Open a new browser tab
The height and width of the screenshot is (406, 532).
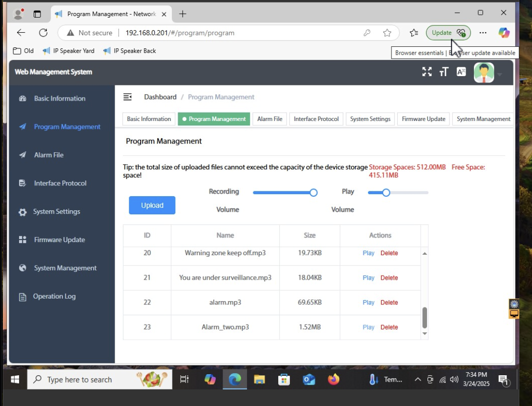pyautogui.click(x=183, y=14)
